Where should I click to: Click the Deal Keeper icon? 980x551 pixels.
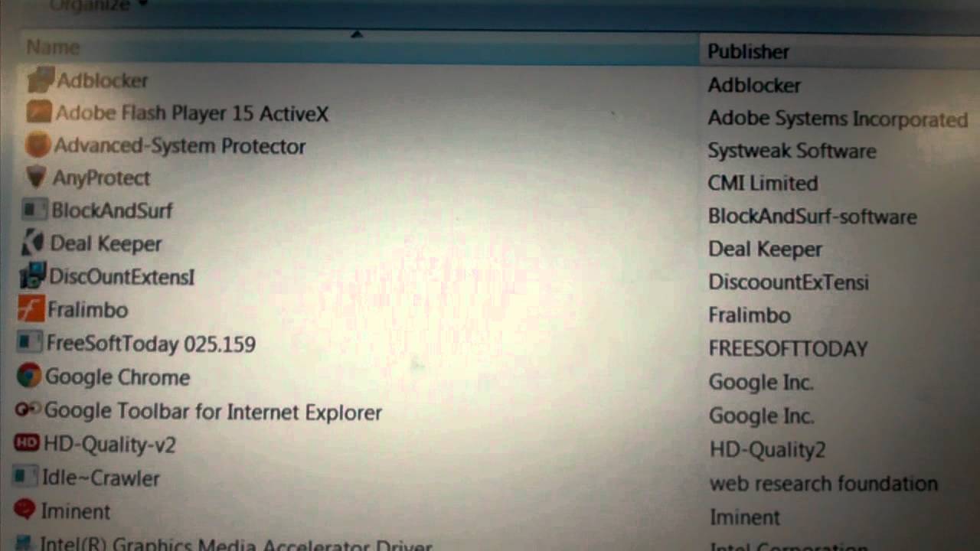pyautogui.click(x=33, y=243)
